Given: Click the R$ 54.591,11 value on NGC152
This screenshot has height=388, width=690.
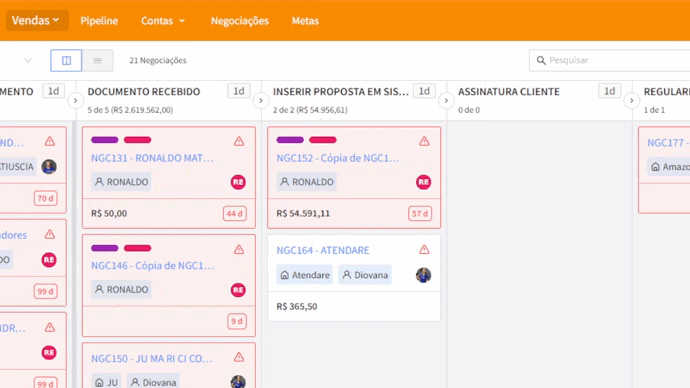Looking at the screenshot, I should (303, 213).
